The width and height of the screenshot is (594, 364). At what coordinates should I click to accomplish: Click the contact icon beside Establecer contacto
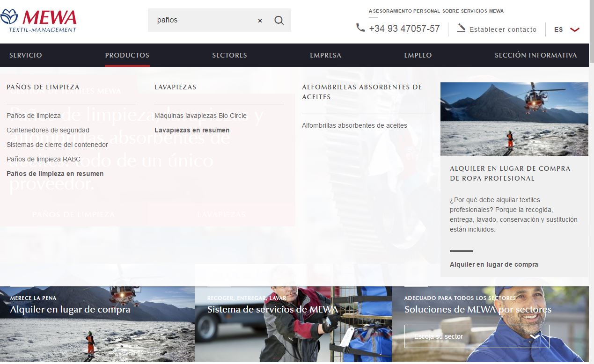(x=461, y=28)
